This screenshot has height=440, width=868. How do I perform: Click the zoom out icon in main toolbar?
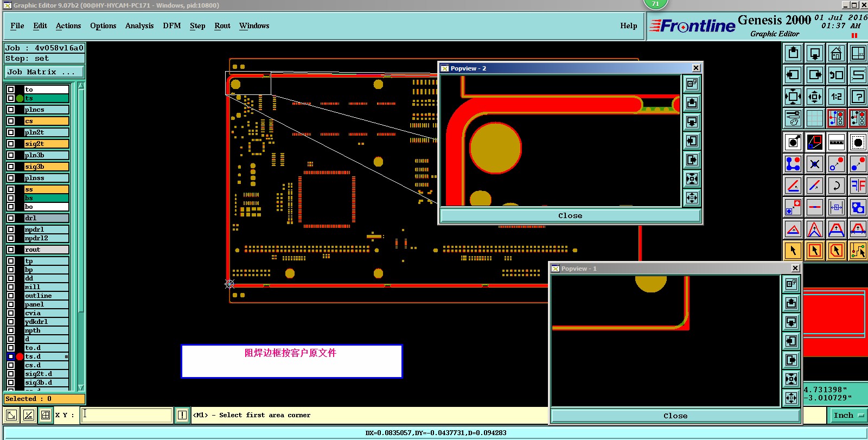(815, 97)
